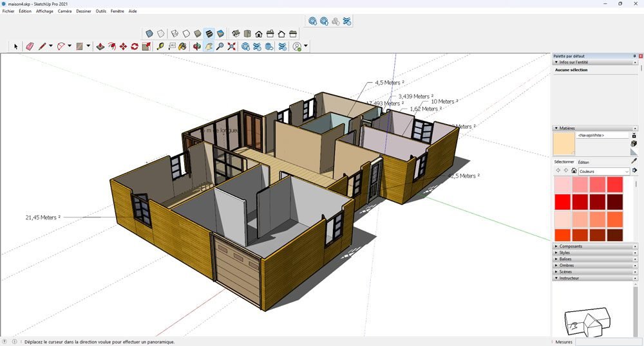Open the Outils menu
This screenshot has height=346, width=644.
click(x=101, y=11)
